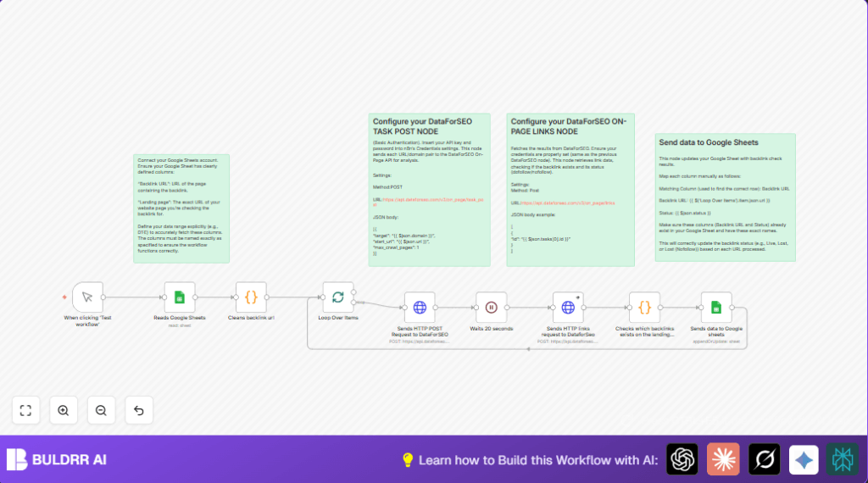Image resolution: width=868 pixels, height=483 pixels.
Task: Open the Cleans backlink url code node
Action: [251, 297]
